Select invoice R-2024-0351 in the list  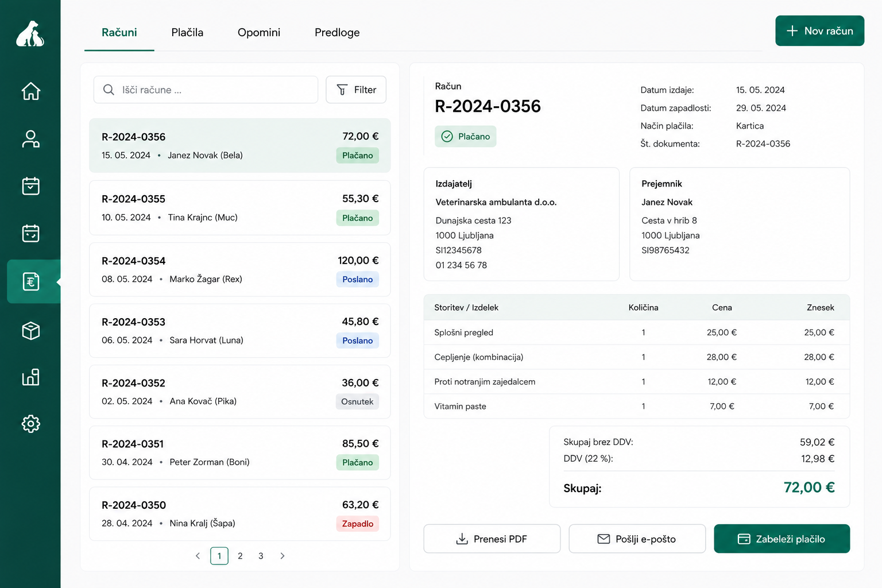coord(240,452)
